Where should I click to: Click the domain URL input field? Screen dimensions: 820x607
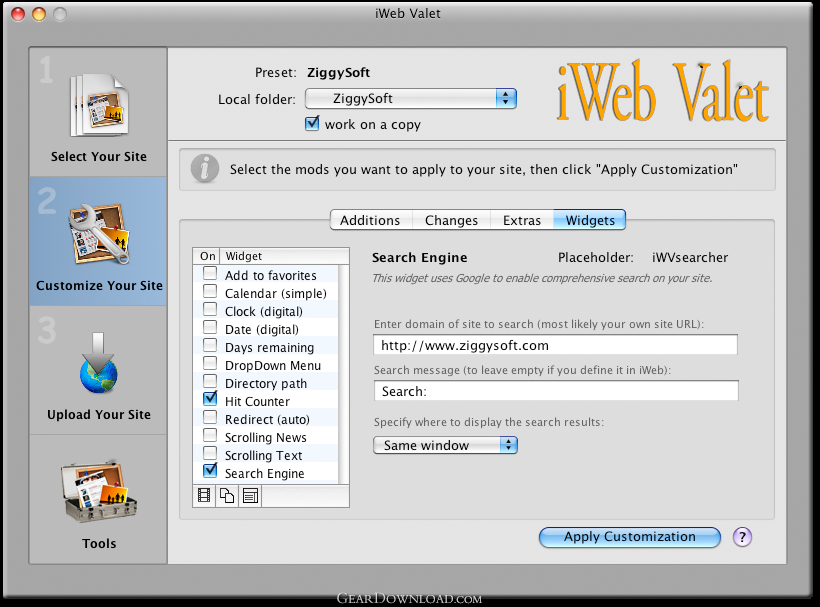pyautogui.click(x=555, y=345)
